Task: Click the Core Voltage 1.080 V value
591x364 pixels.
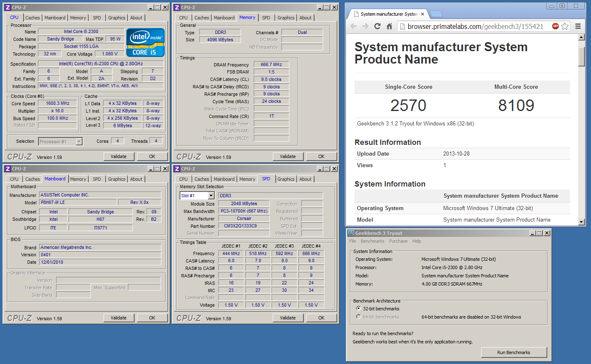Action: [x=110, y=54]
